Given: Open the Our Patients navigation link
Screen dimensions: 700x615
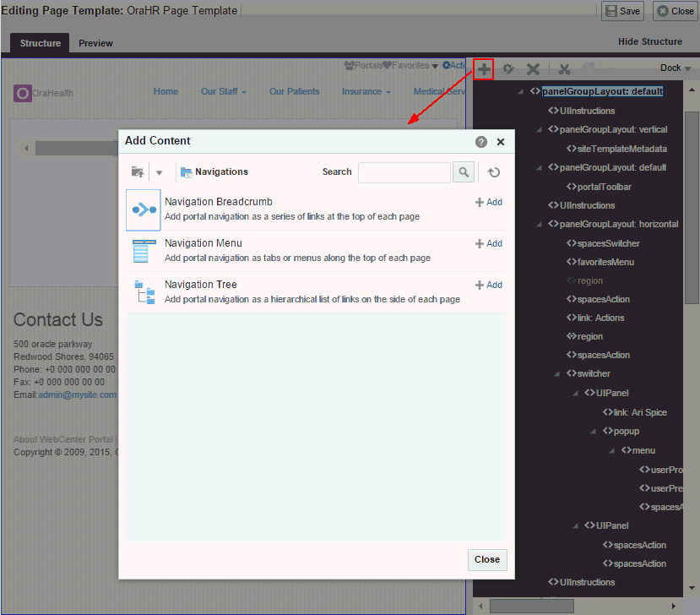Looking at the screenshot, I should coord(294,91).
